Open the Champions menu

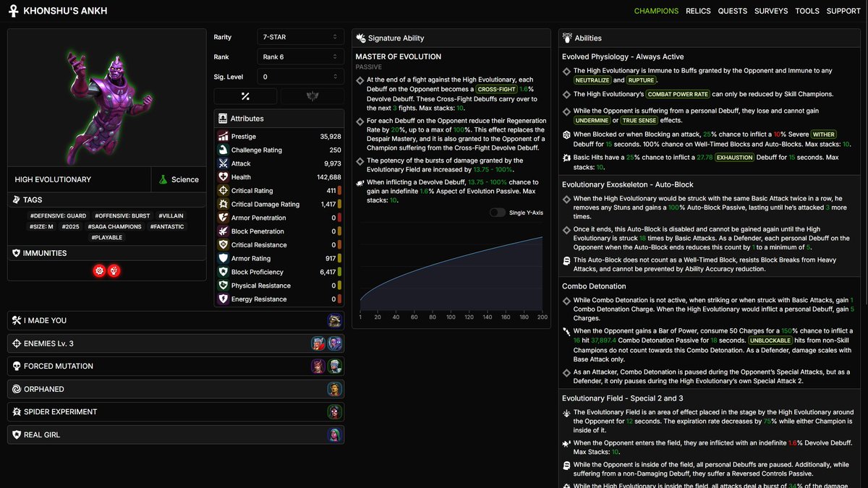pos(656,11)
